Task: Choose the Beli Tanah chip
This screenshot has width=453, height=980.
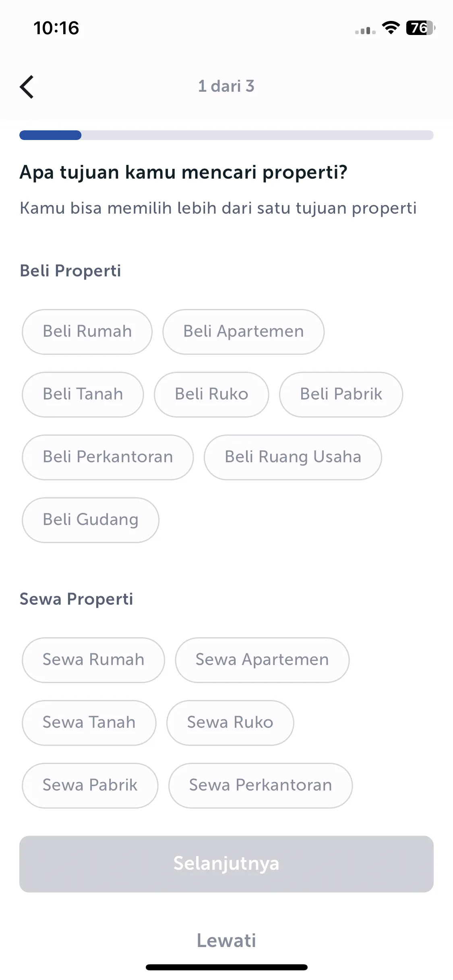Action: [83, 394]
